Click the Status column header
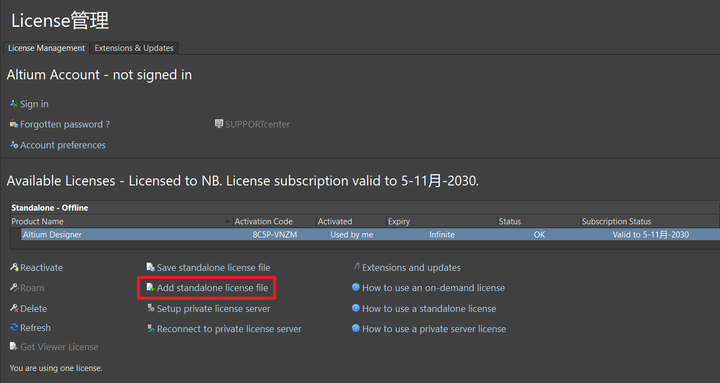This screenshot has height=383, width=720. 539,221
